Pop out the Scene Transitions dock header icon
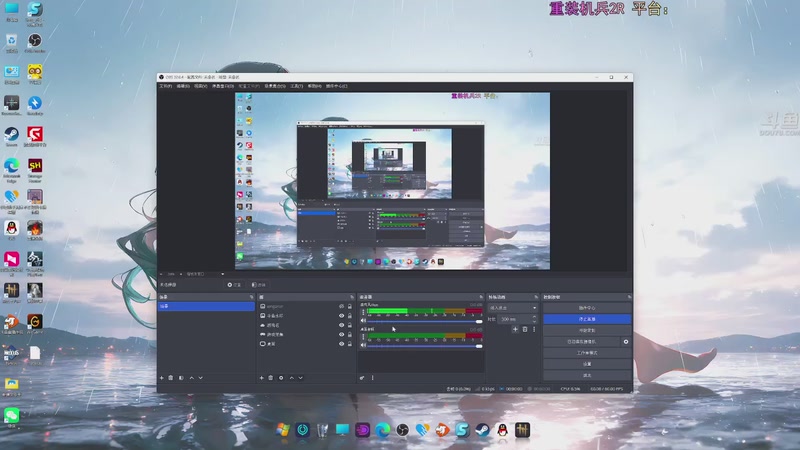800x450 pixels. pos(536,297)
